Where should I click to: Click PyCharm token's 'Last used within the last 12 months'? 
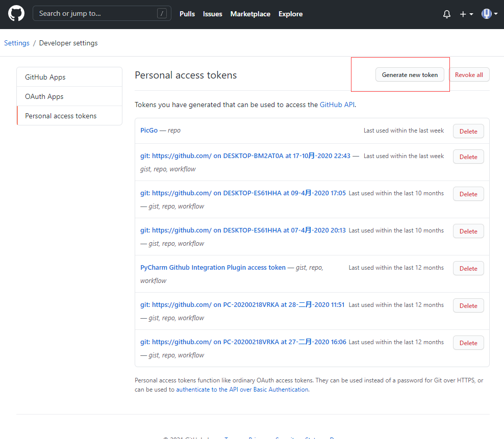[396, 268]
